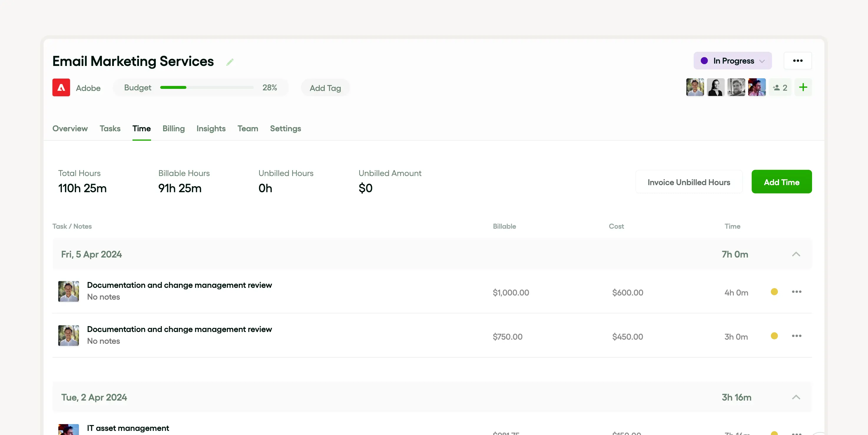Viewport: 868px width, 435px height.
Task: Click the Add Time button
Action: coord(781,182)
